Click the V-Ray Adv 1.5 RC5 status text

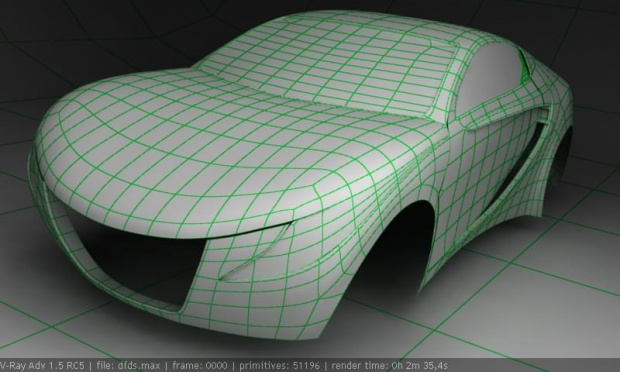pos(42,366)
